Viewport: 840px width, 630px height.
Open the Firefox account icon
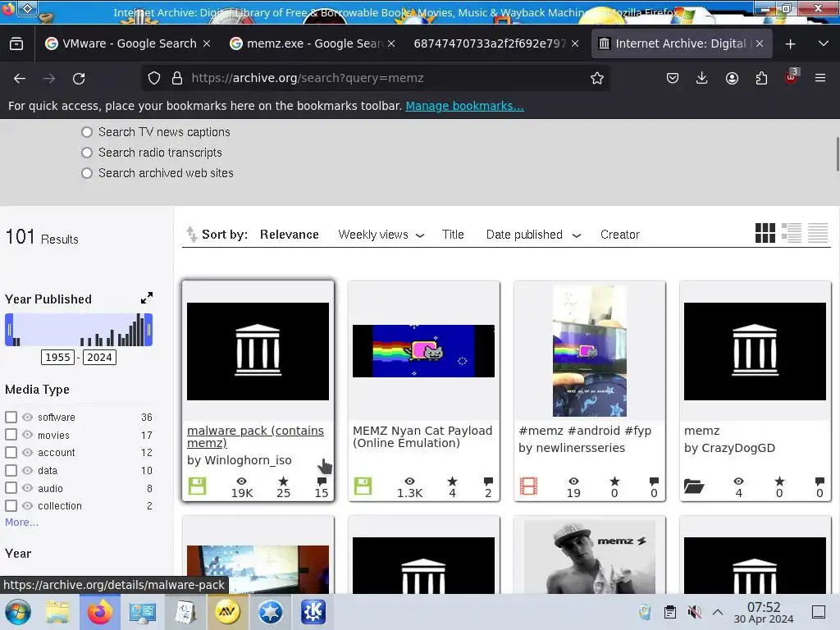[x=732, y=78]
